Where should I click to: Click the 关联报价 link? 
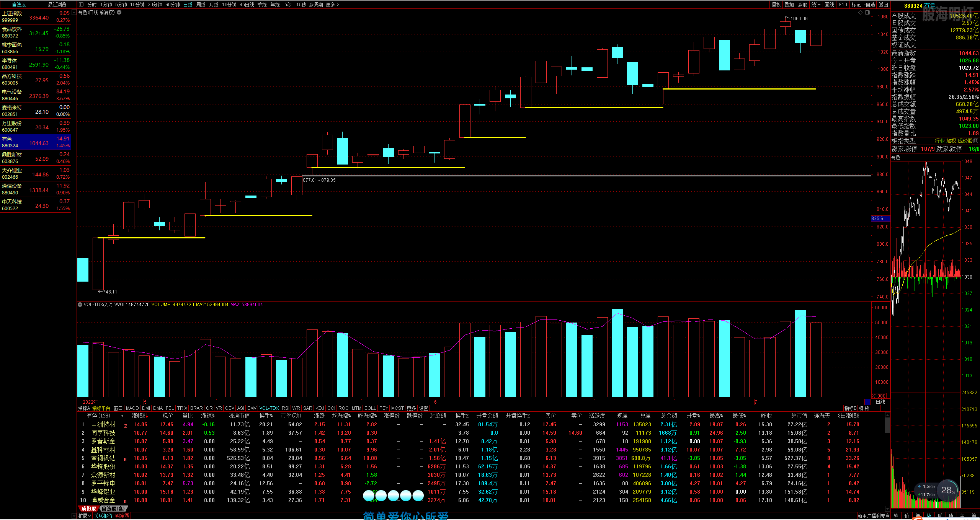click(x=103, y=516)
